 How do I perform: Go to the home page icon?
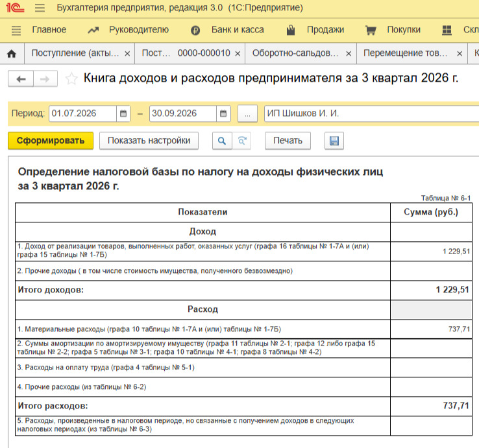[12, 54]
